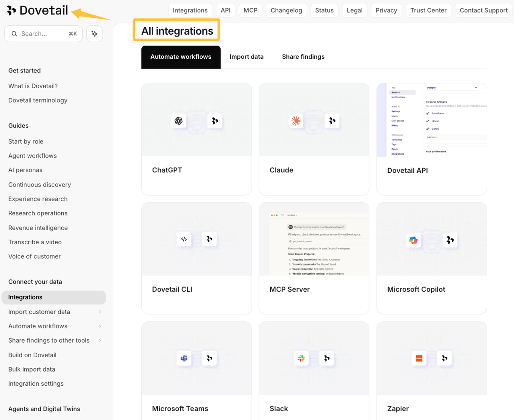Image resolution: width=514 pixels, height=420 pixels.
Task: Click Agents and Digital Twins heading
Action: [44, 409]
